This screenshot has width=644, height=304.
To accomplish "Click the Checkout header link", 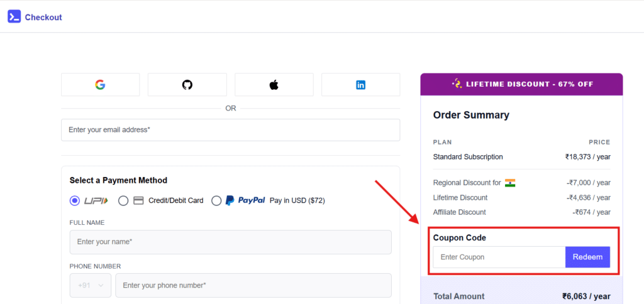I will pyautogui.click(x=43, y=17).
